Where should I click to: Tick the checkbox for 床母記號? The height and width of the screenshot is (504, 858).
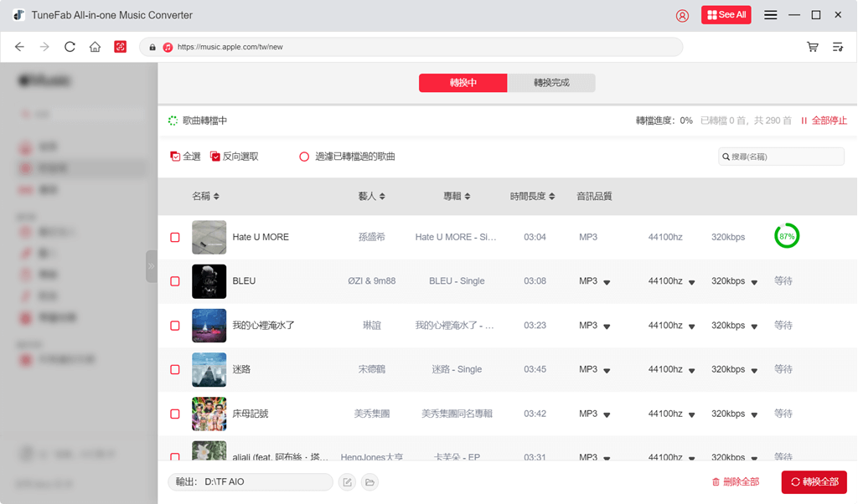(x=175, y=414)
